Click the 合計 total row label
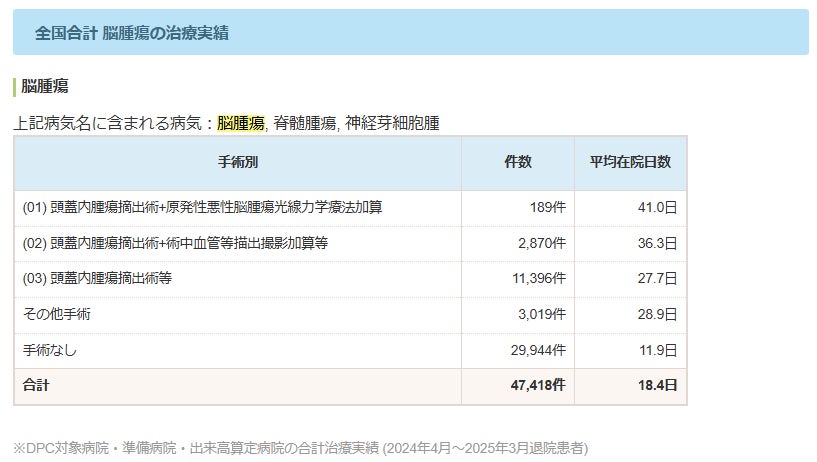The image size is (817, 462). tap(36, 385)
